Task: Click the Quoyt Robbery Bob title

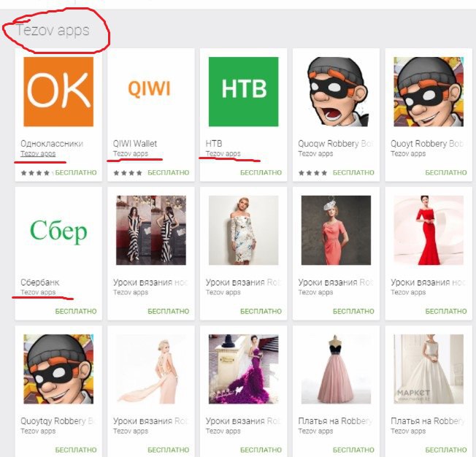Action: click(x=427, y=143)
